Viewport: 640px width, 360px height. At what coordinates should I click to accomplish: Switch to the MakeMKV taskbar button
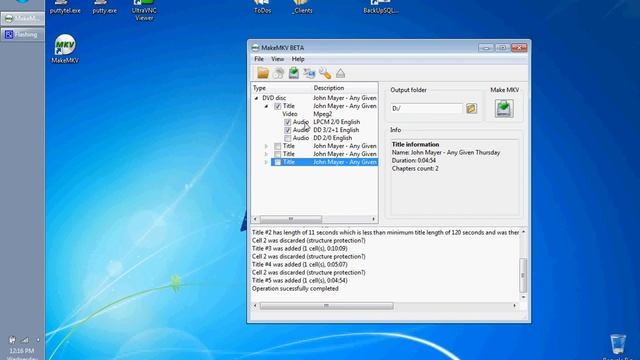(x=22, y=19)
